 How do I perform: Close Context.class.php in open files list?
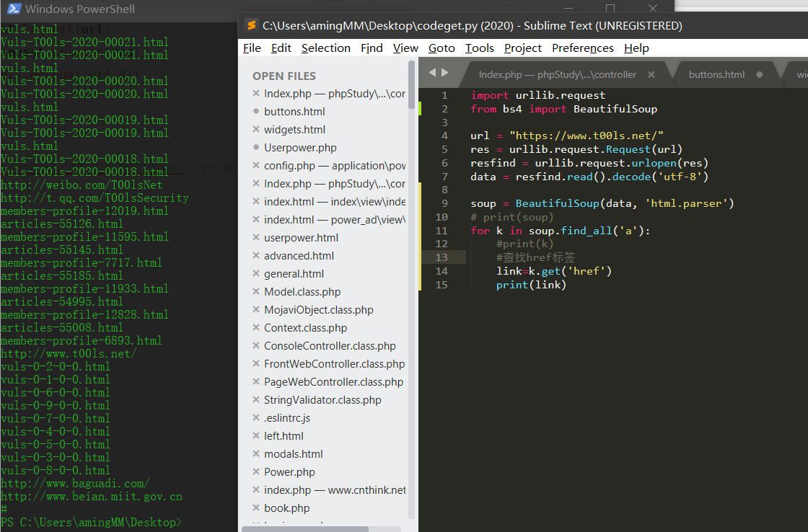(256, 327)
